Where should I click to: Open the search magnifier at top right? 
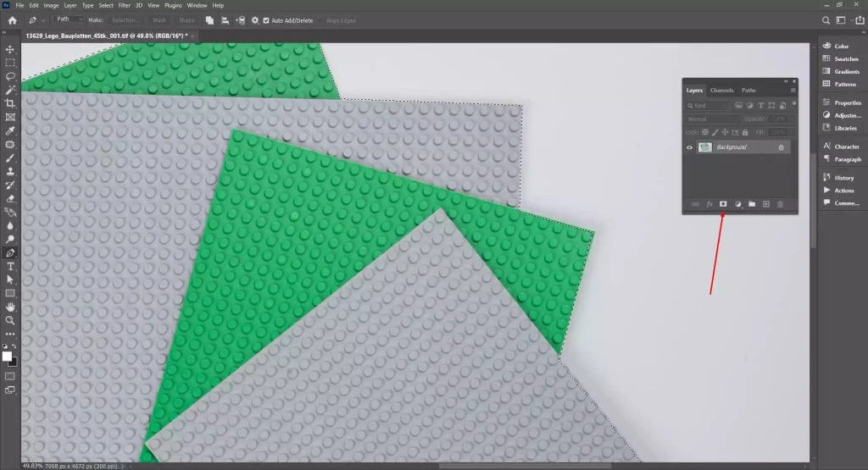pyautogui.click(x=826, y=20)
